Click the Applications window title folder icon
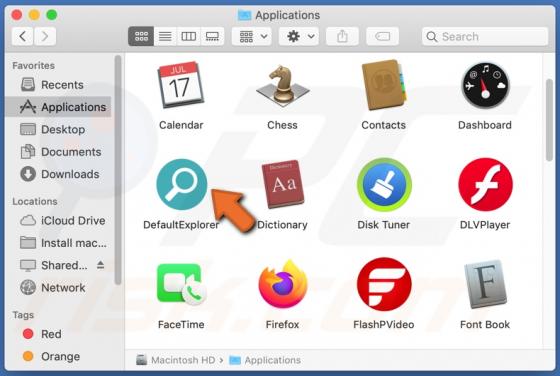Viewport: 560px width, 376px height. point(245,15)
